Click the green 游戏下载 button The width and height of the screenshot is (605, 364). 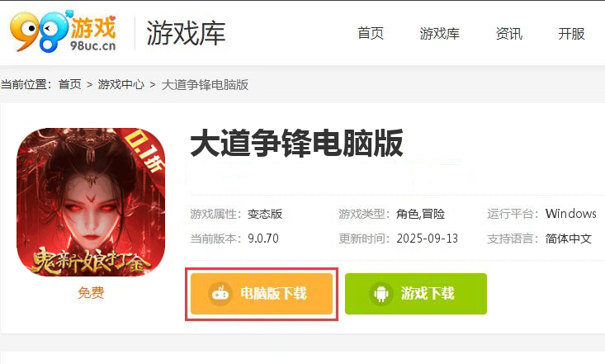point(416,294)
